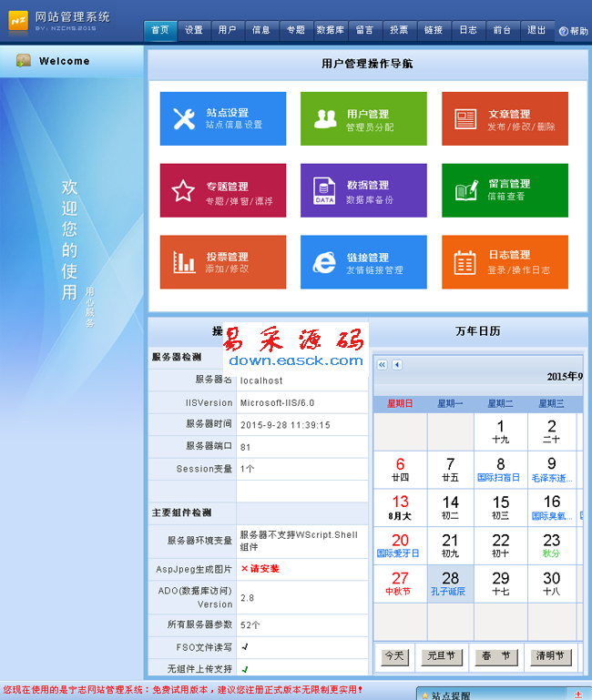Expand the 站点提醒 panel

point(578,695)
